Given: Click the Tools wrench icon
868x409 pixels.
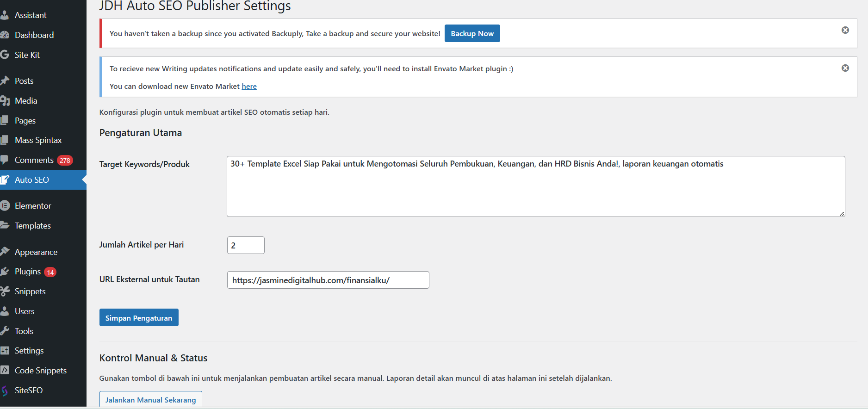Looking at the screenshot, I should pyautogui.click(x=5, y=331).
